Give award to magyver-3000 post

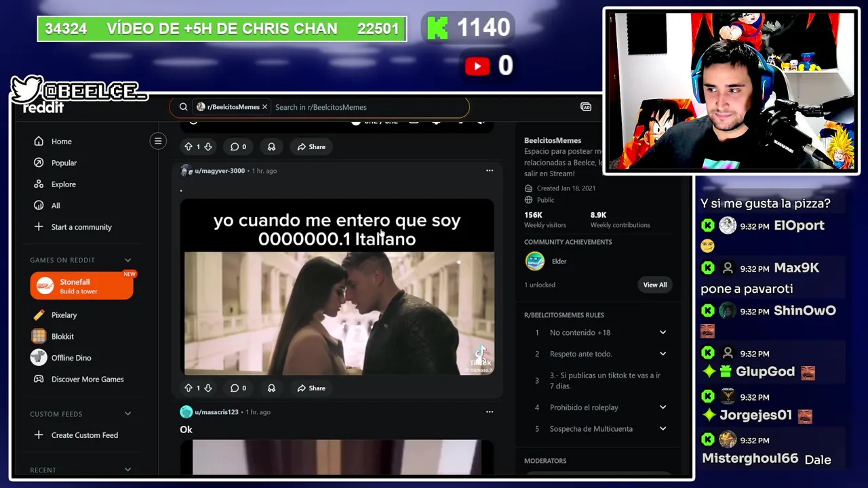(x=271, y=388)
